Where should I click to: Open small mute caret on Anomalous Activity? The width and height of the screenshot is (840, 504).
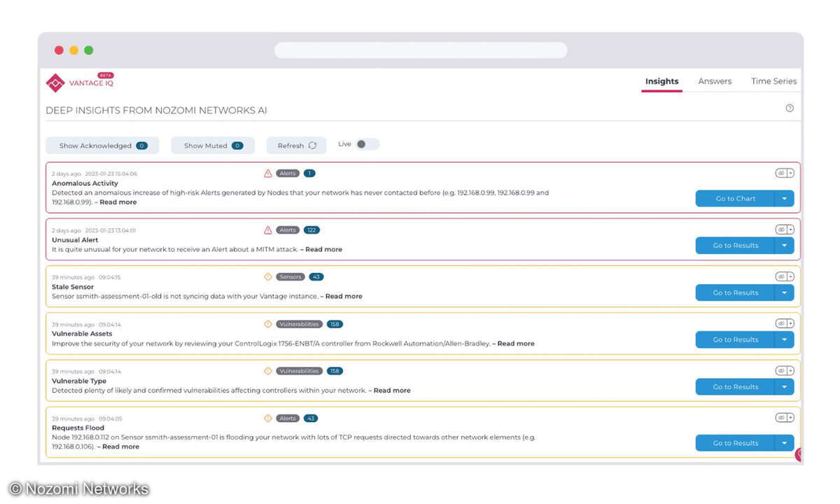pos(790,173)
